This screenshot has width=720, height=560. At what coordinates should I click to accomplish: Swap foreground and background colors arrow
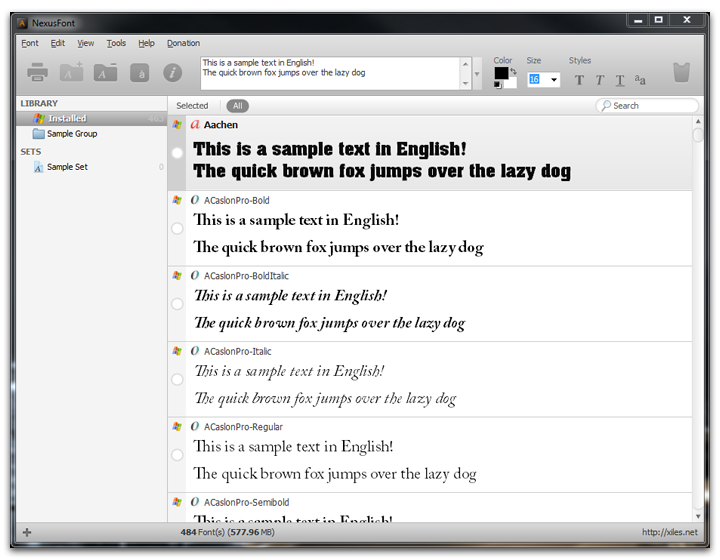point(513,72)
